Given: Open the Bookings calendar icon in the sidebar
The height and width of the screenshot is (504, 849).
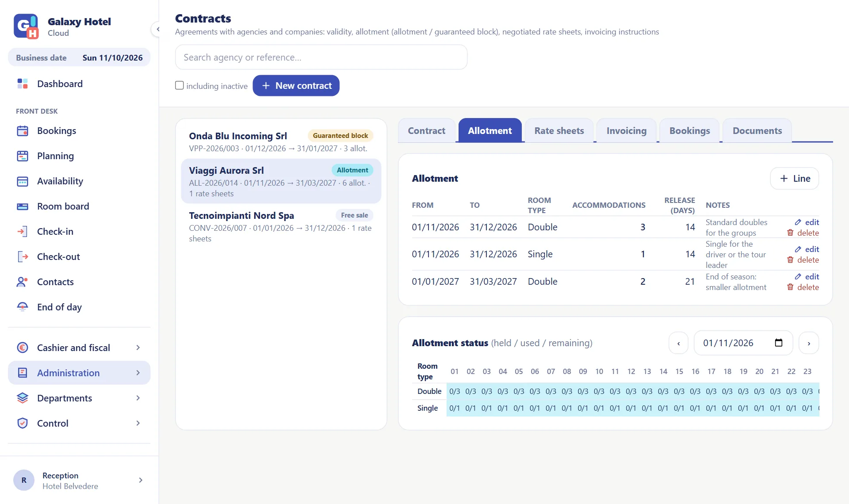Looking at the screenshot, I should [x=23, y=131].
